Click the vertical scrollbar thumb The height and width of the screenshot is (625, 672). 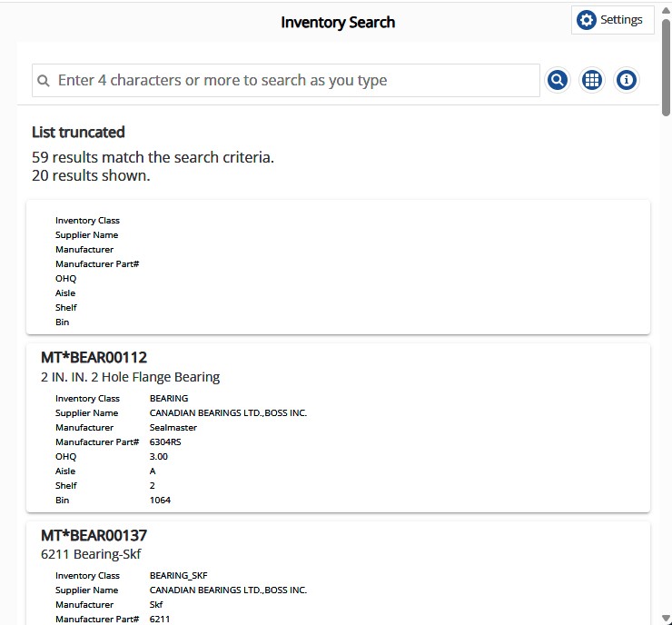coord(666,64)
